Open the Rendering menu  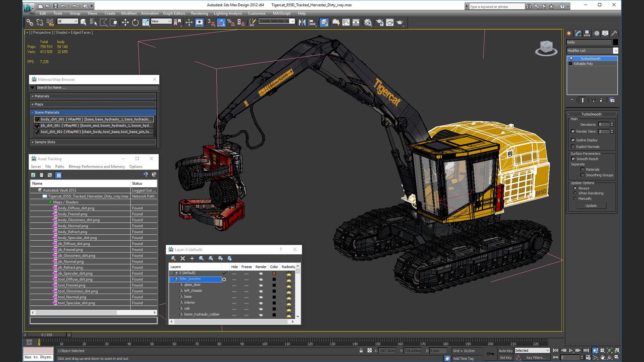(x=199, y=13)
